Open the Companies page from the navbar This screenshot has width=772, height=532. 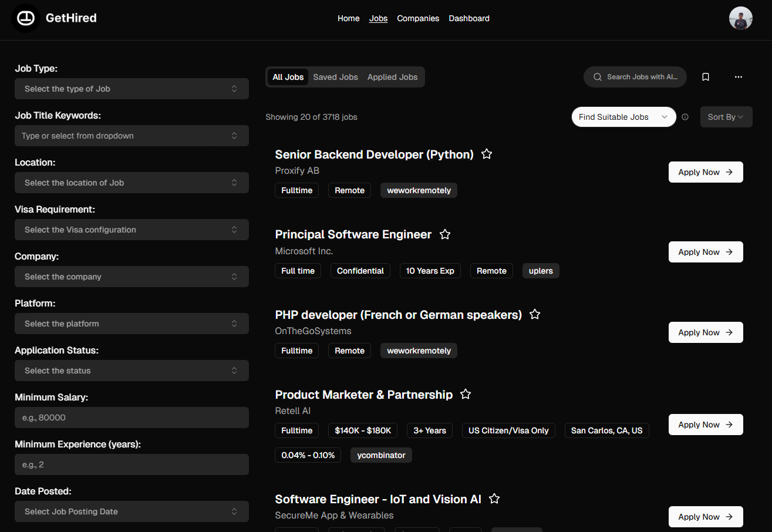click(x=418, y=18)
